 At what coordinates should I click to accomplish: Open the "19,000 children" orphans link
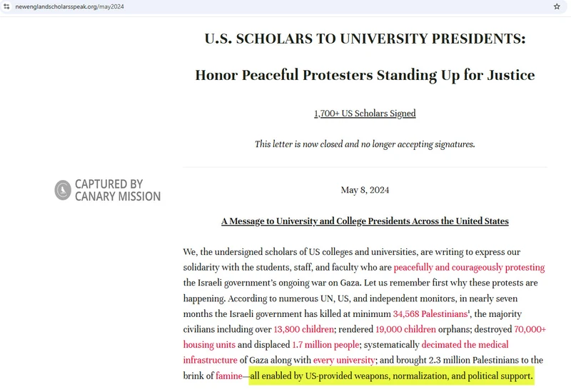point(405,330)
